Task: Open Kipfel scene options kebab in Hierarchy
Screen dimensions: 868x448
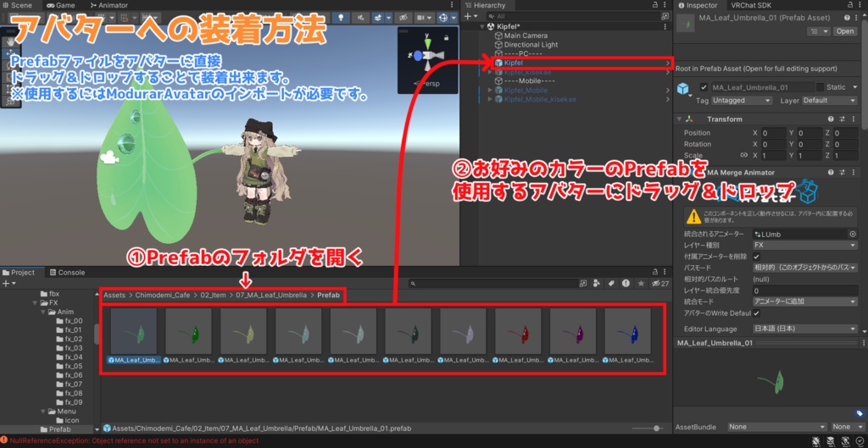Action: (665, 26)
